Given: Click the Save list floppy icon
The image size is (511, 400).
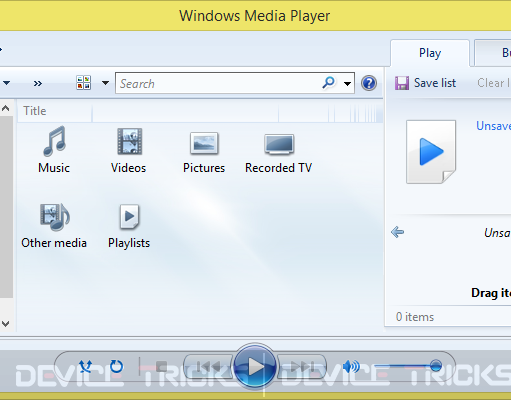Looking at the screenshot, I should pos(402,83).
